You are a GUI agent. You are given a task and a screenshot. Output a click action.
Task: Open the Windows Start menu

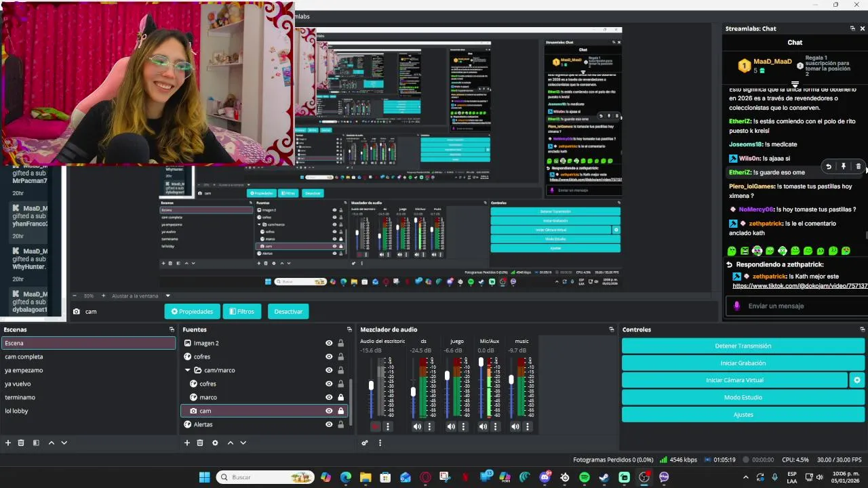coord(204,477)
